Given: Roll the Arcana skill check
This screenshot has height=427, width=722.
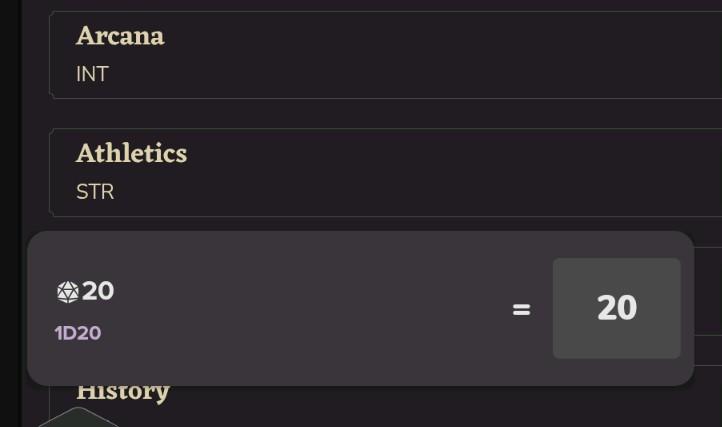Looking at the screenshot, I should [120, 37].
